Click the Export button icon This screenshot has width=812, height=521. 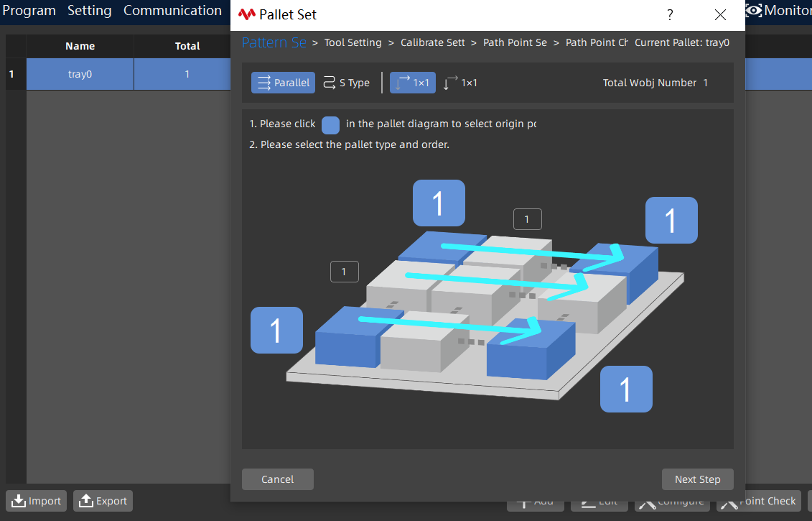pyautogui.click(x=86, y=501)
